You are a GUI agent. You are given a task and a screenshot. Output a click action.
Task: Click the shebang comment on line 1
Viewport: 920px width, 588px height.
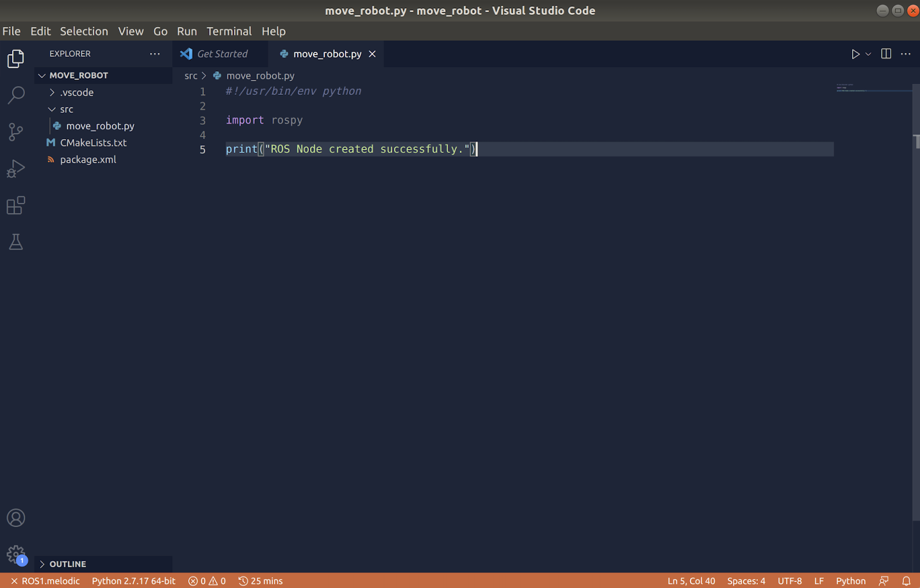tap(294, 91)
